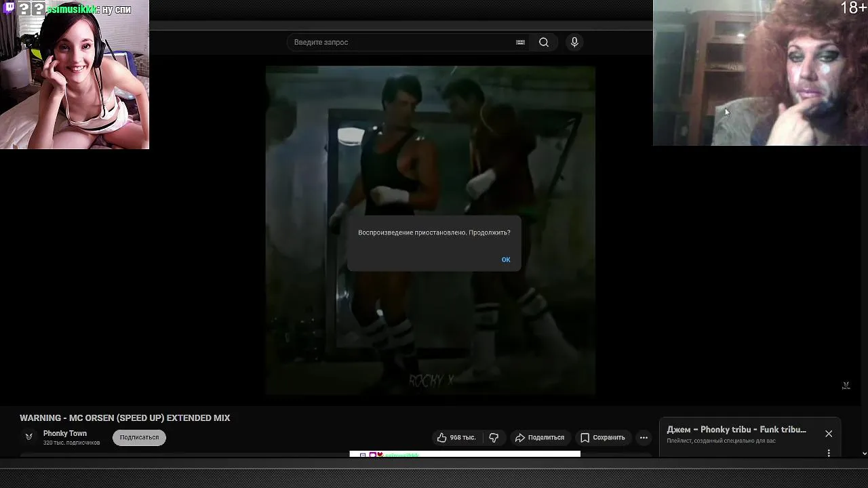The image size is (868, 488).
Task: Open the vertical dots menu in playlist panel
Action: (x=829, y=452)
